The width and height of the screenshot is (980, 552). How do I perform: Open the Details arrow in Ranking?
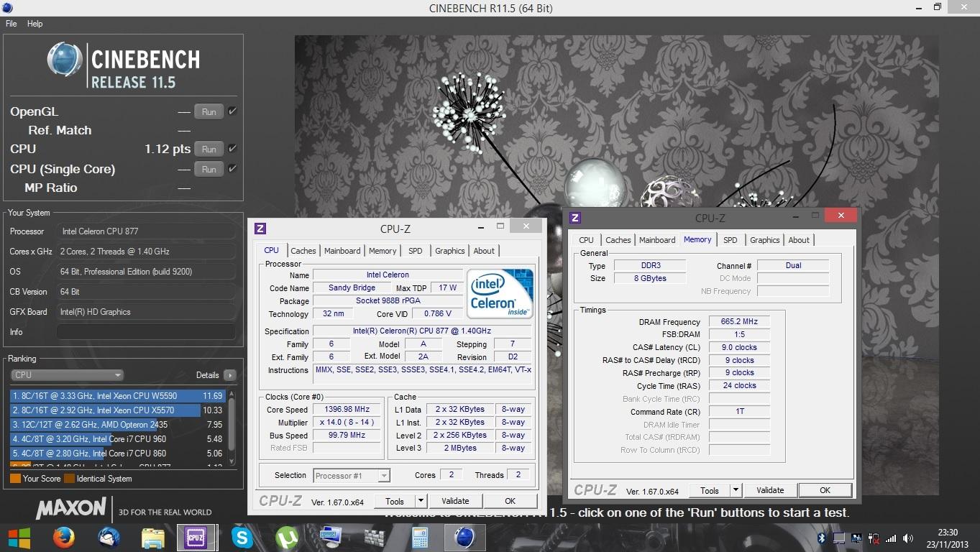tap(230, 375)
